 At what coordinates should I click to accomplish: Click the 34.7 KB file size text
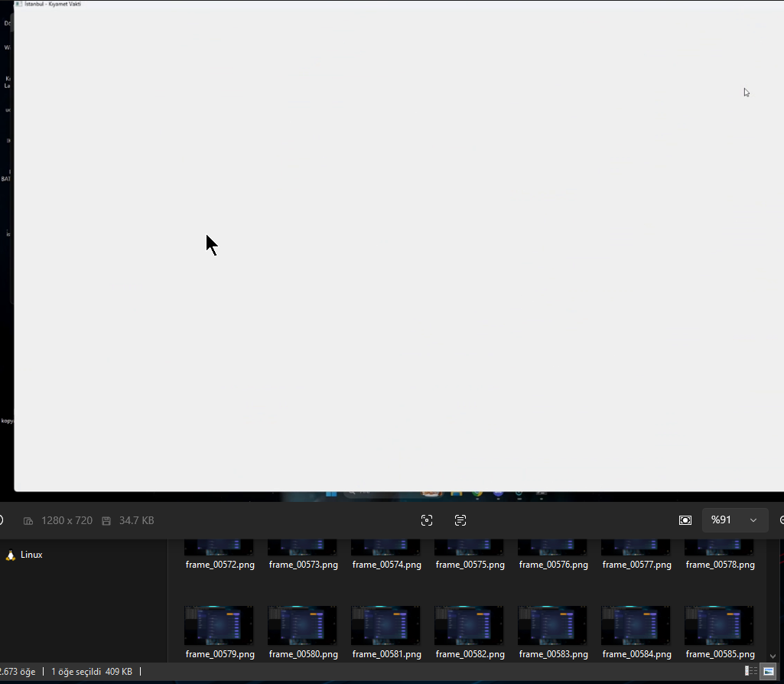(x=136, y=520)
